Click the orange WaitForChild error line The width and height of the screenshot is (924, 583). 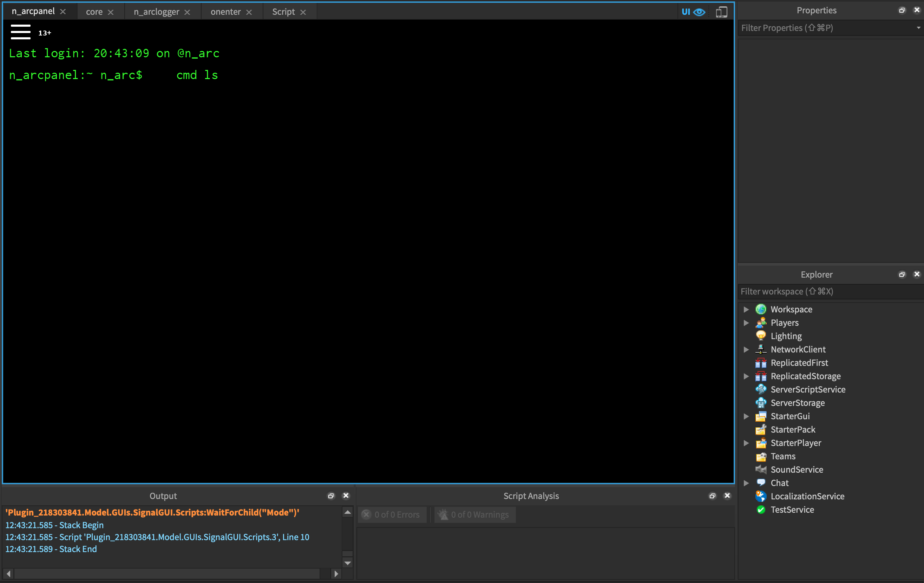click(152, 513)
